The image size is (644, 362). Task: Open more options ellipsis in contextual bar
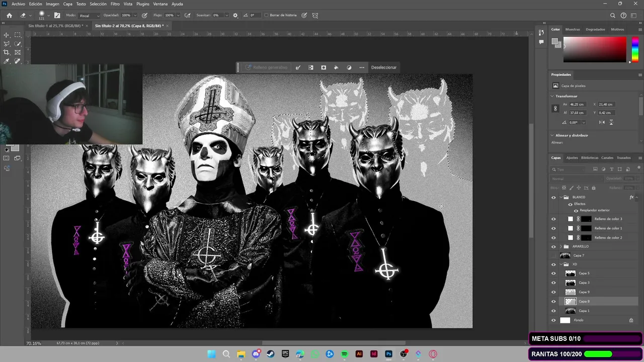(x=362, y=67)
